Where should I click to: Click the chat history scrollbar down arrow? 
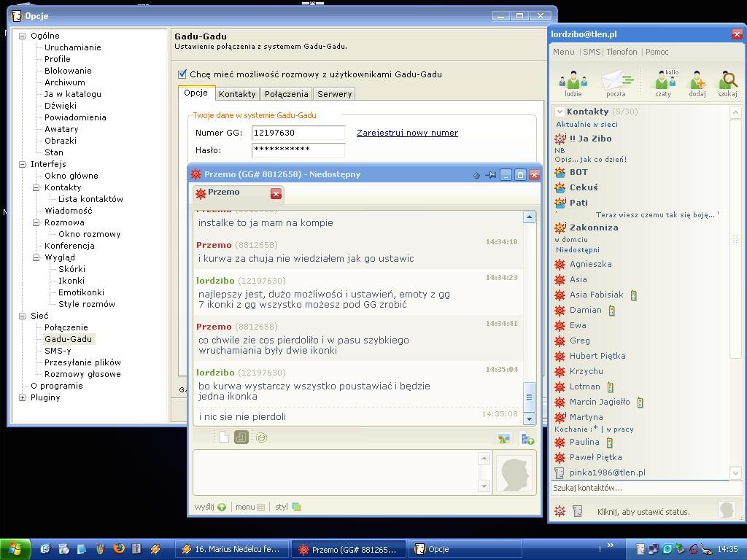(x=530, y=419)
